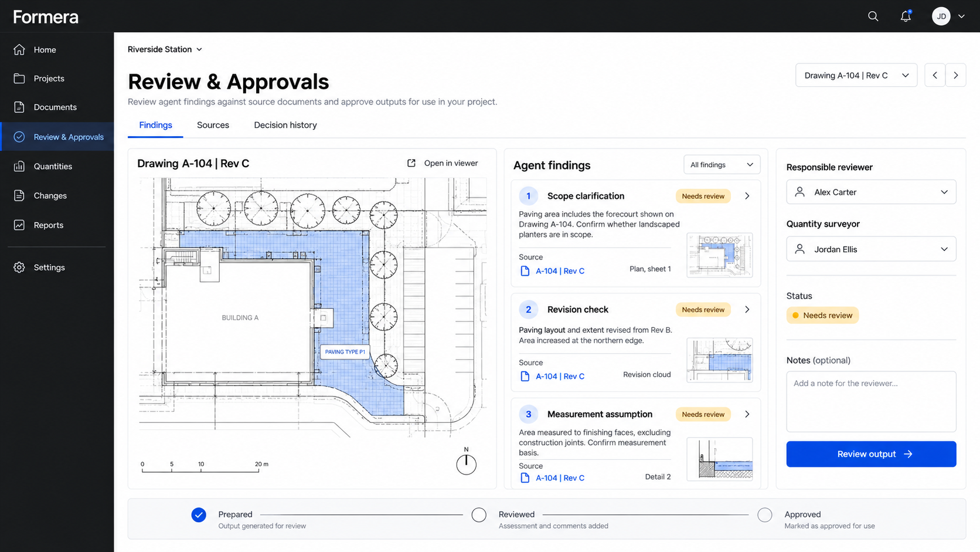This screenshot has height=552, width=980.
Task: Switch to the Decision history tab
Action: tap(285, 125)
